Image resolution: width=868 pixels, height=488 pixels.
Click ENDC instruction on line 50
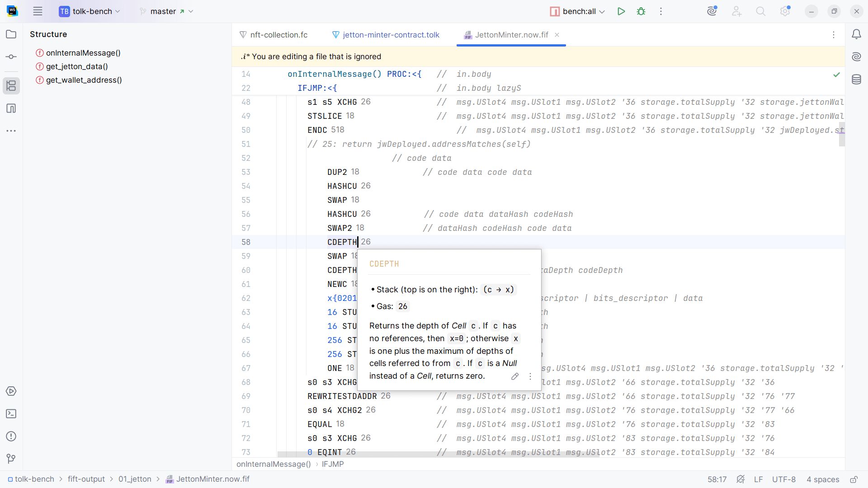coord(317,130)
